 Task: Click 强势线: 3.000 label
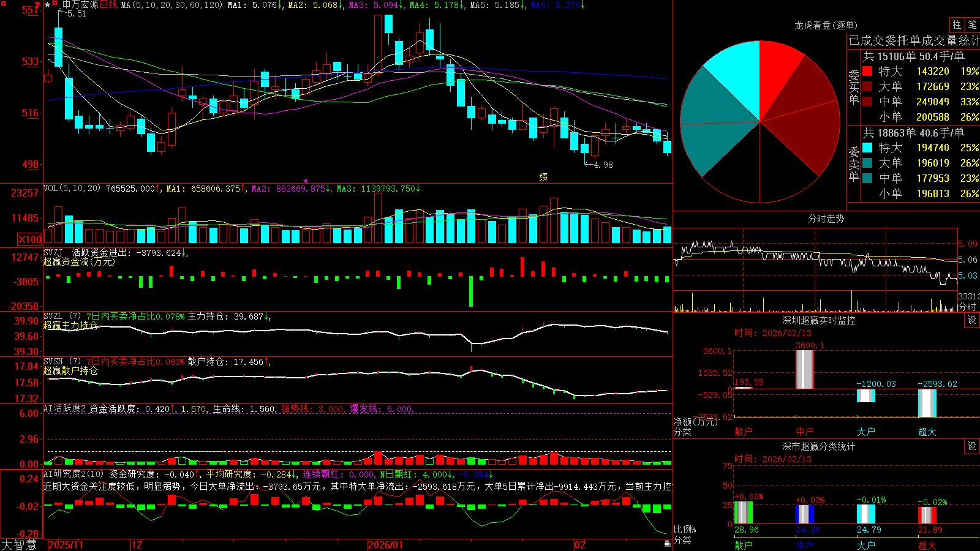pos(313,409)
